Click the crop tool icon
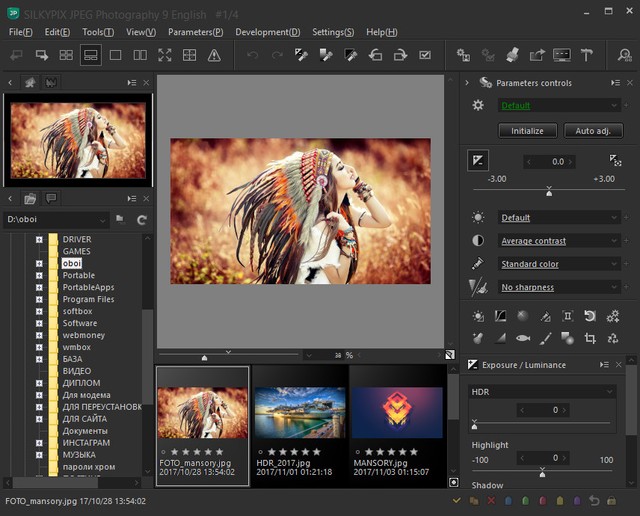The height and width of the screenshot is (516, 640). (x=590, y=338)
